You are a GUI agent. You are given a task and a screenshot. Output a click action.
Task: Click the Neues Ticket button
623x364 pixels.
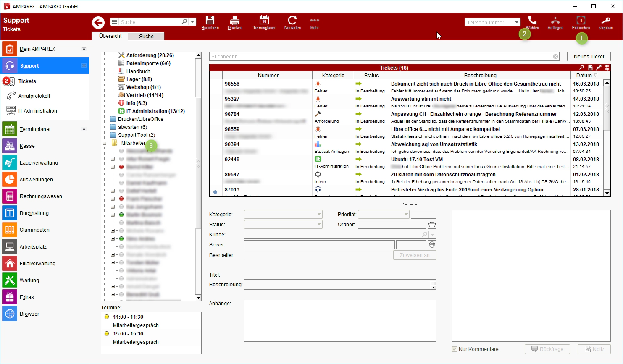pos(589,57)
